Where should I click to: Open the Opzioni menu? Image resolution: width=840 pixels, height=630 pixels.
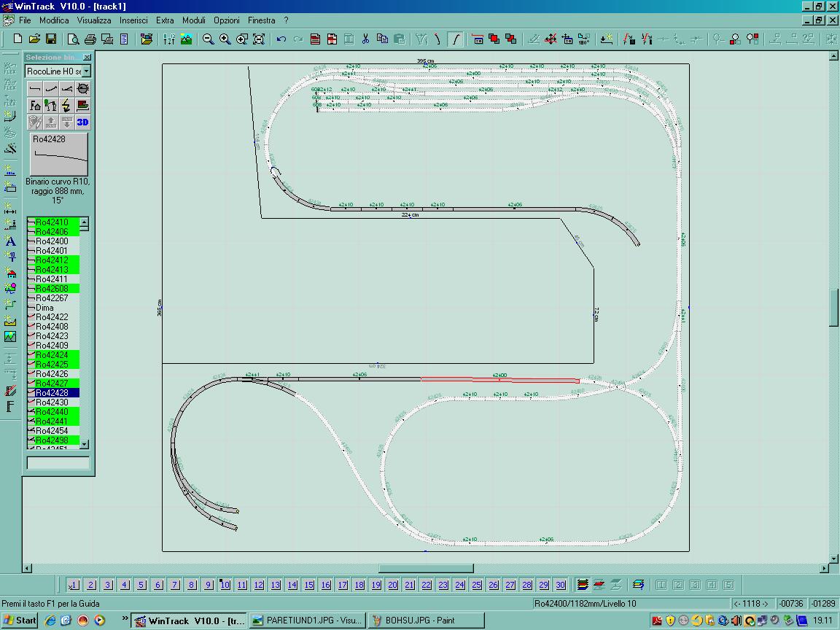tap(227, 20)
